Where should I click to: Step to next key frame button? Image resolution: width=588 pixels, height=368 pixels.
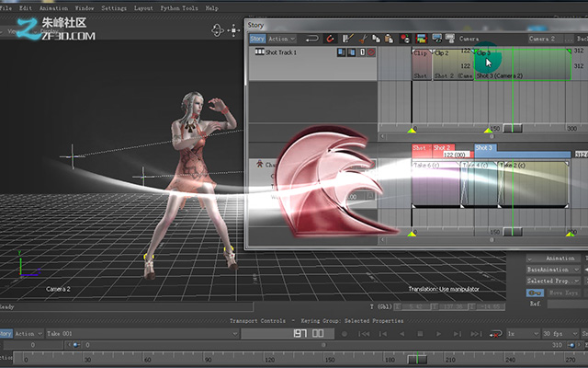tap(458, 334)
